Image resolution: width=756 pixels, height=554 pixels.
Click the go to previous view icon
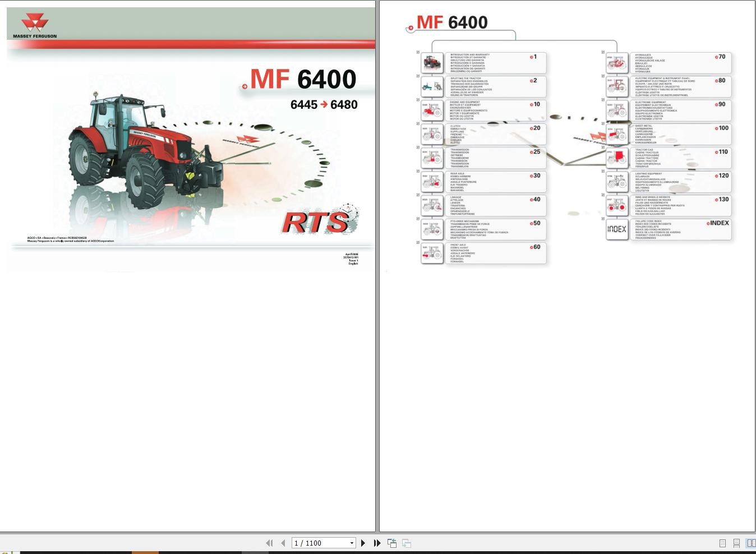pos(392,543)
